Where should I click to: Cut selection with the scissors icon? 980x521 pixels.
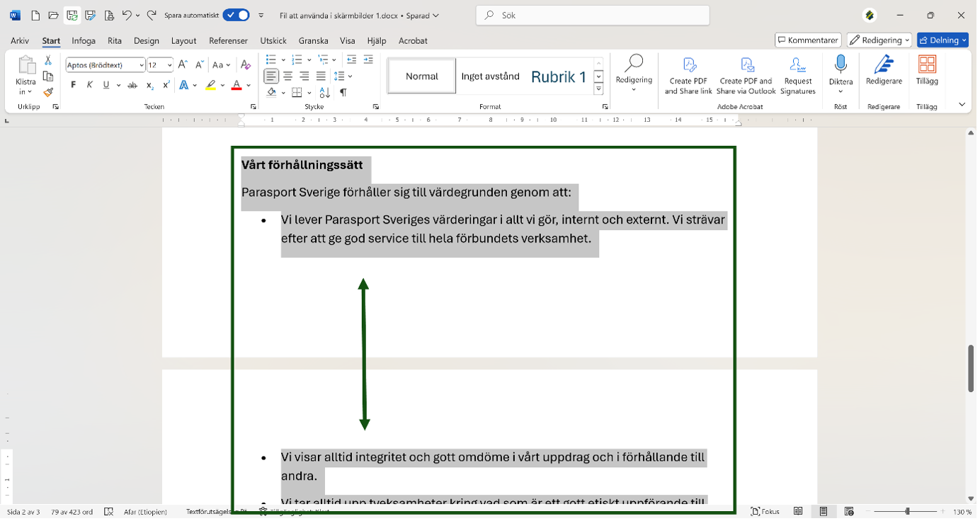click(x=48, y=61)
